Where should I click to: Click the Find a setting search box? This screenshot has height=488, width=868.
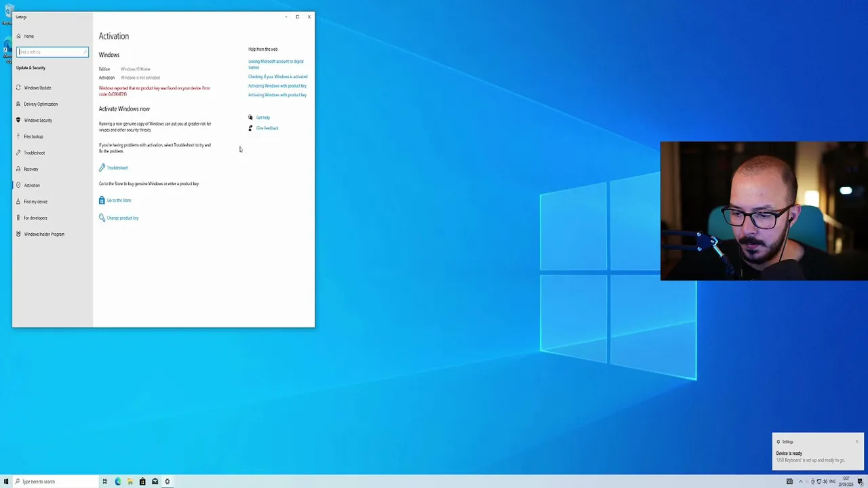(x=52, y=52)
